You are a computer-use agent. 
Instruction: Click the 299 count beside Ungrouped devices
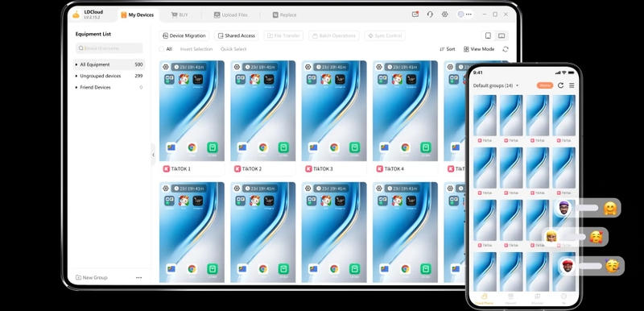click(138, 76)
